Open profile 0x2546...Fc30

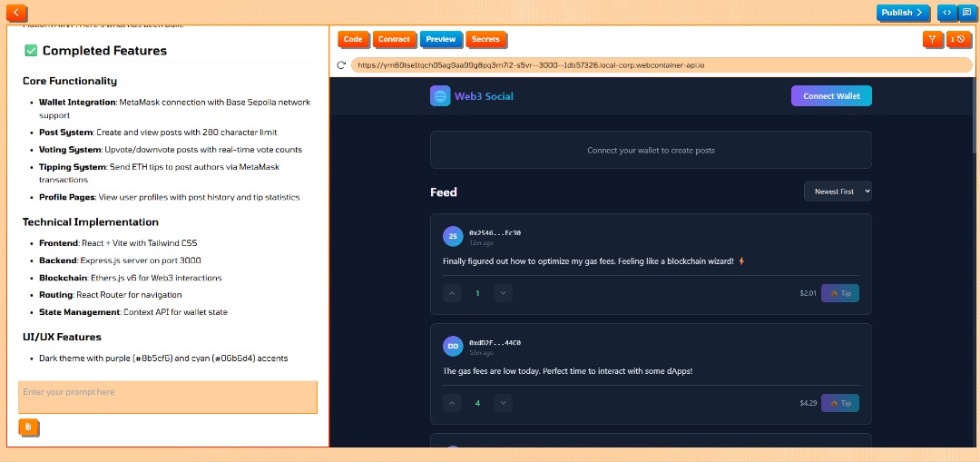pos(495,232)
